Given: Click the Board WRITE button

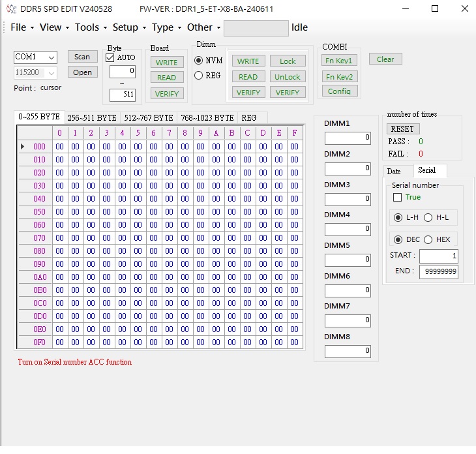Looking at the screenshot, I should [166, 63].
